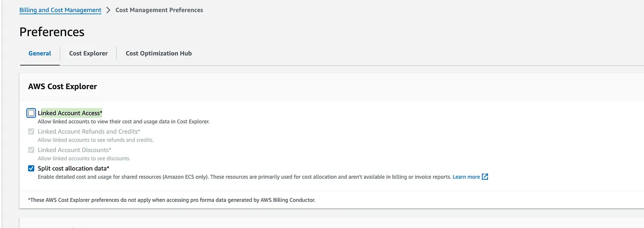The height and width of the screenshot is (228, 644).
Task: Click the Linked Account Access label text
Action: coord(70,113)
